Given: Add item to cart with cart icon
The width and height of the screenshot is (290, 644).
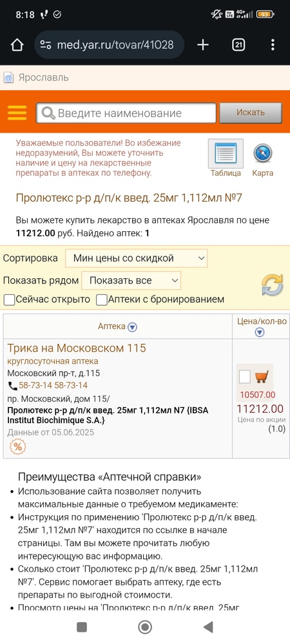Looking at the screenshot, I should 262,376.
